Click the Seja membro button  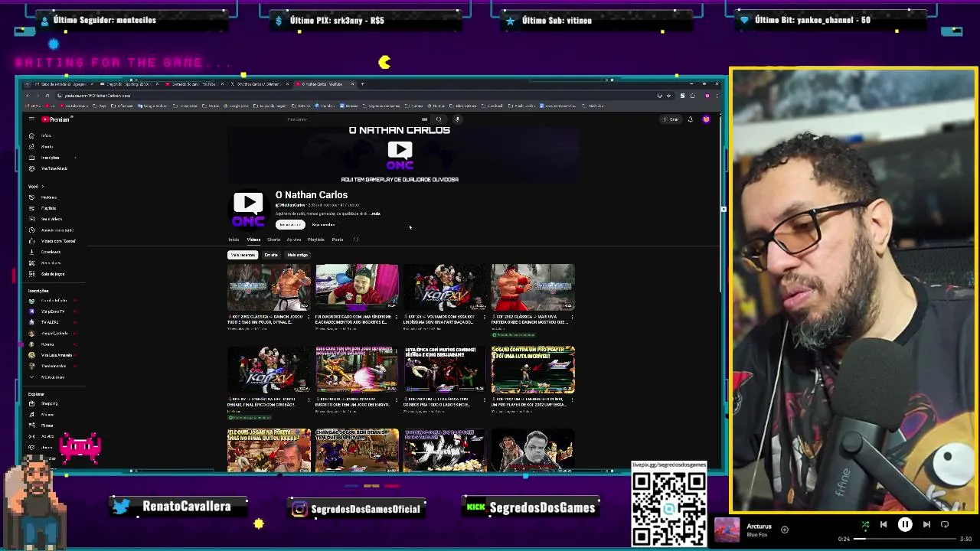pos(323,225)
